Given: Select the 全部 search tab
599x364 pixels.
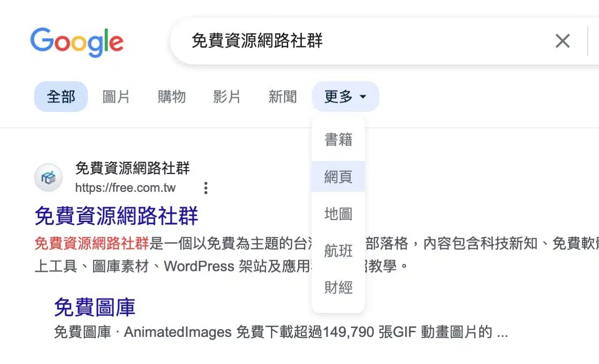Looking at the screenshot, I should tap(61, 97).
